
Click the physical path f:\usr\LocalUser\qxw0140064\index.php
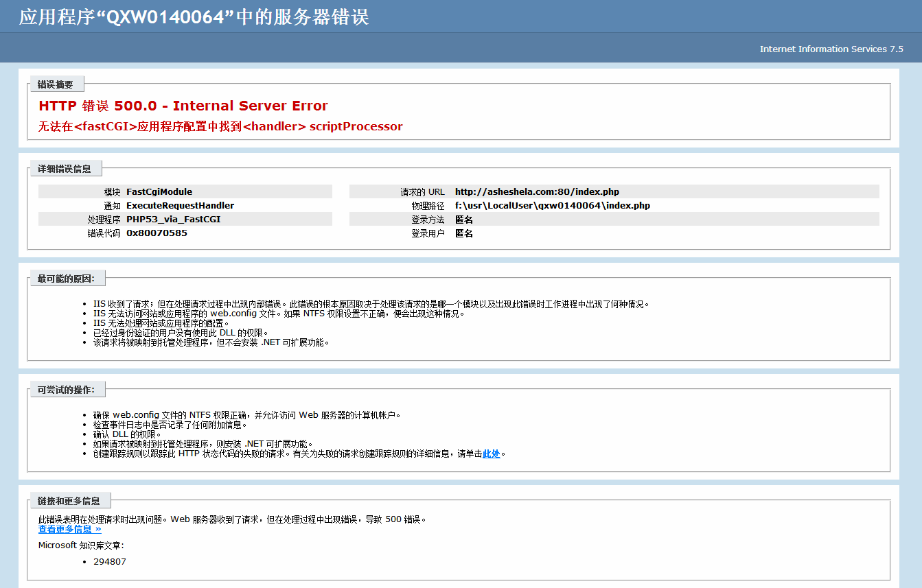click(552, 206)
